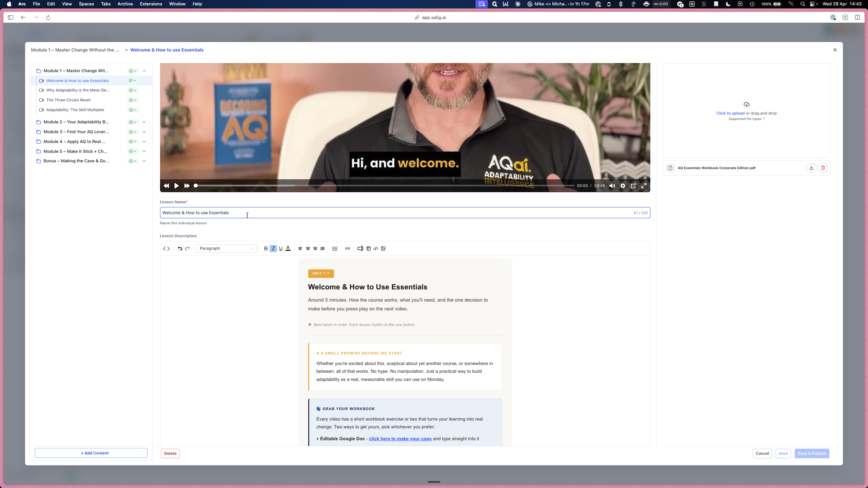Open 'click here to make your copy' link
The width and height of the screenshot is (868, 488).
point(400,439)
